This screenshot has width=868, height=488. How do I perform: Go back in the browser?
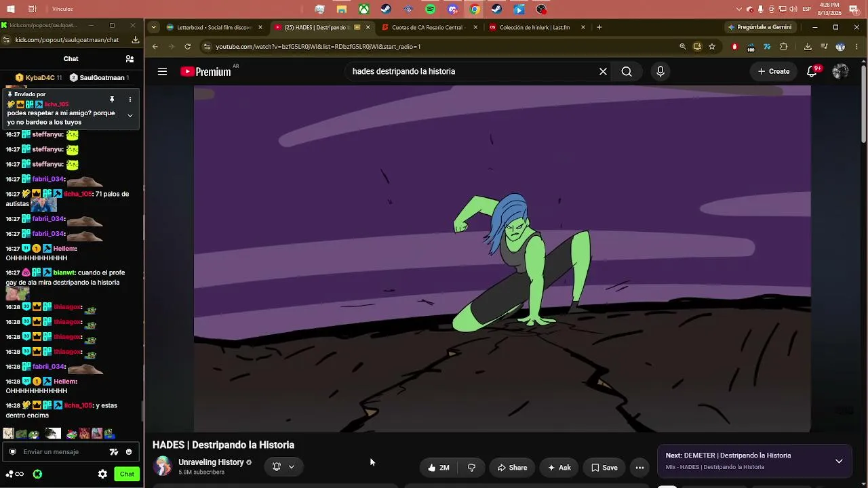pos(155,47)
